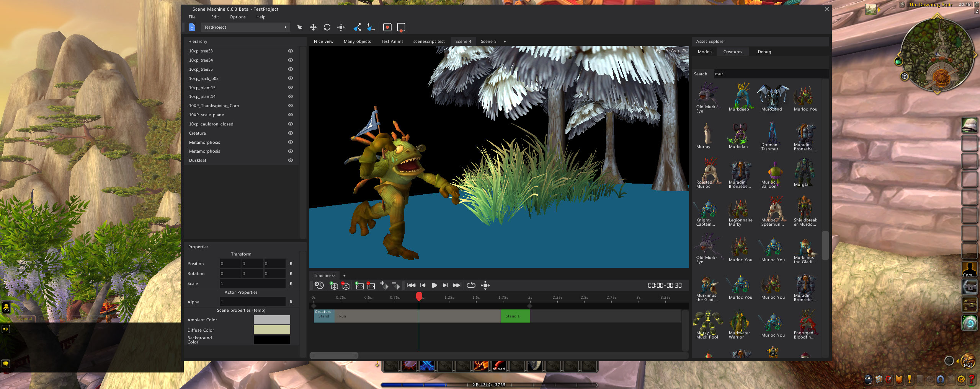The height and width of the screenshot is (389, 980).
Task: Toggle visibility of 10xp_plant15
Action: click(x=291, y=88)
